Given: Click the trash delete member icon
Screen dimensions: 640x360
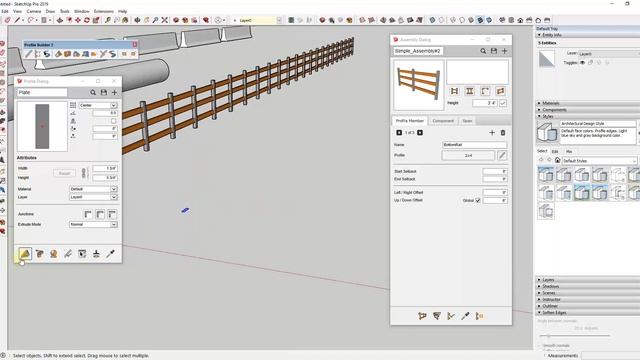Looking at the screenshot, I should [503, 133].
